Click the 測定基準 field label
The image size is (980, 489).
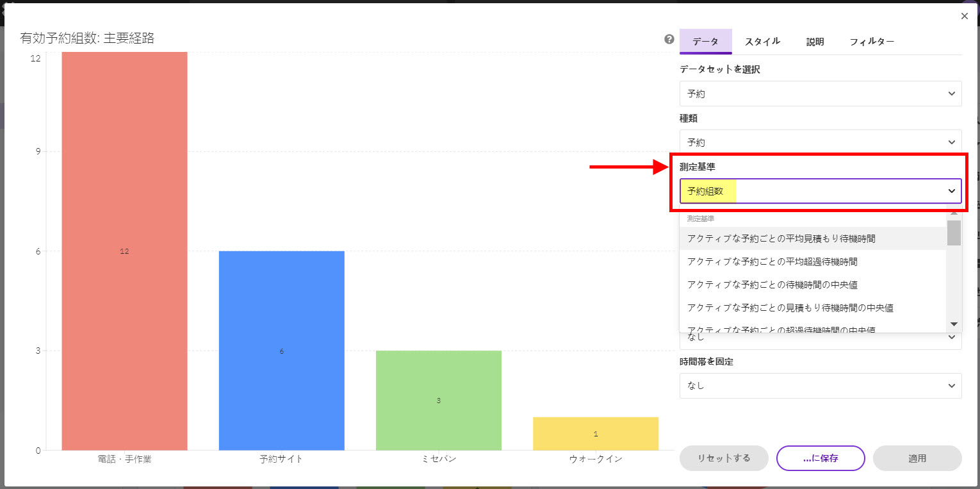[698, 167]
